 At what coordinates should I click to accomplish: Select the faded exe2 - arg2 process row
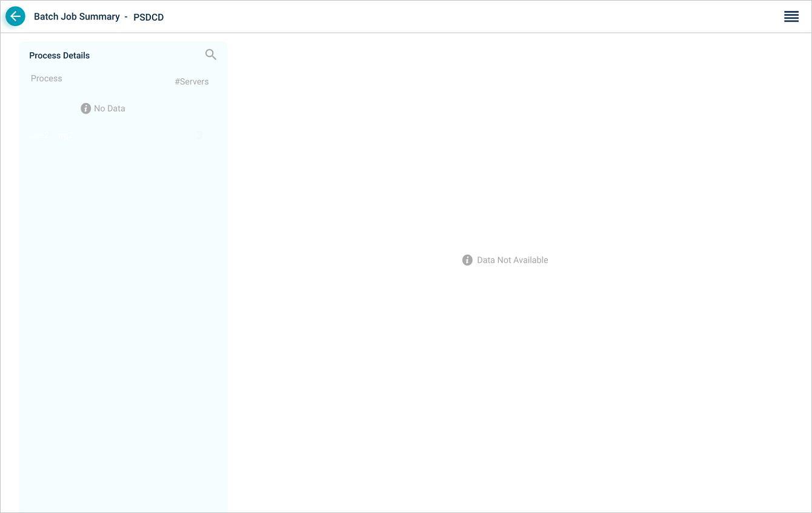pyautogui.click(x=52, y=136)
